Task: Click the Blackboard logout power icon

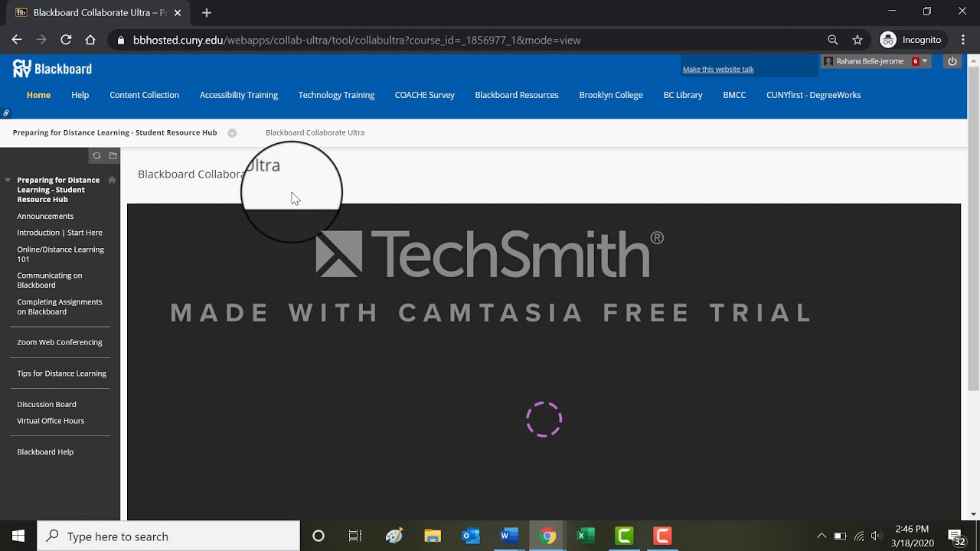Action: 952,61
